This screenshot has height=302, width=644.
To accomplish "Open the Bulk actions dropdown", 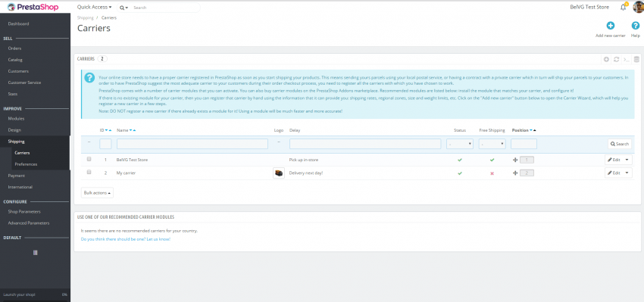I will pos(97,193).
